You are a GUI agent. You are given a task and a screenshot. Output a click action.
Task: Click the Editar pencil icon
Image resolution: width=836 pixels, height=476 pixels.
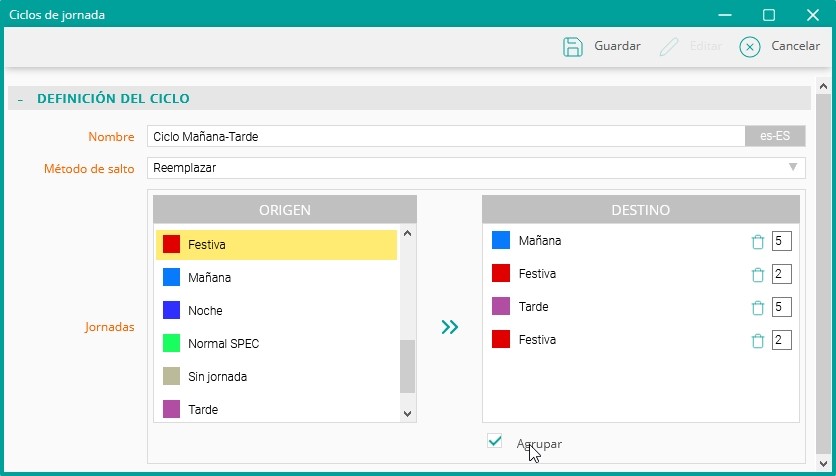tap(669, 46)
